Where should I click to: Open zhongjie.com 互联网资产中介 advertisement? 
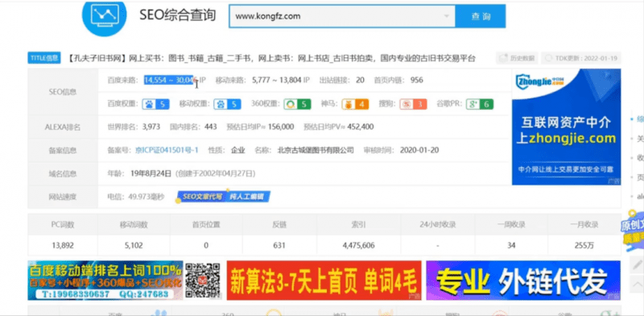coord(567,127)
